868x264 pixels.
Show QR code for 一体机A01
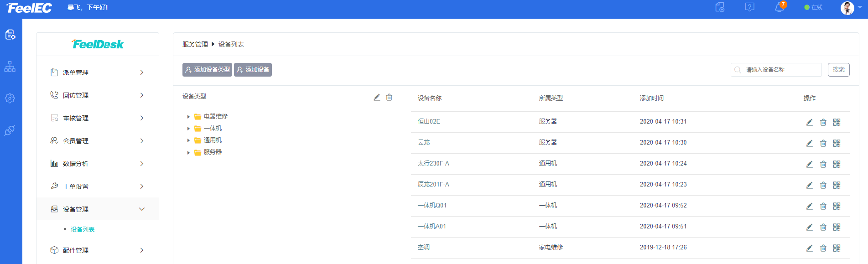[837, 227]
